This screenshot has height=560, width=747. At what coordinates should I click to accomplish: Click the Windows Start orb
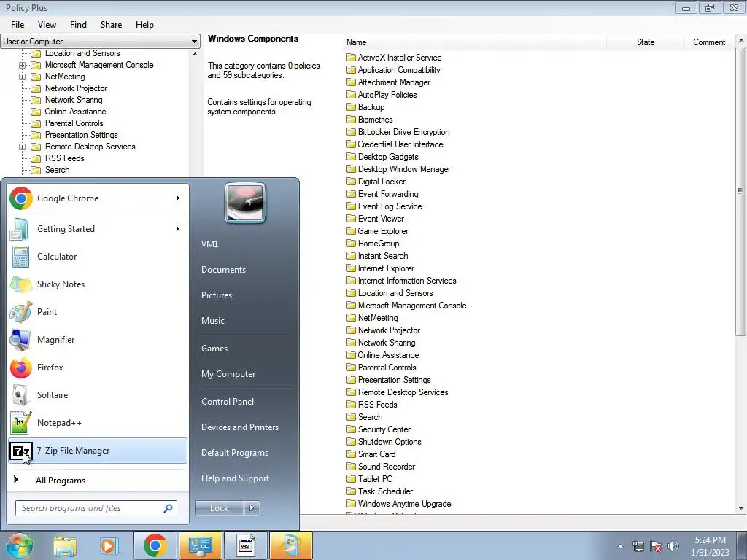pos(19,545)
